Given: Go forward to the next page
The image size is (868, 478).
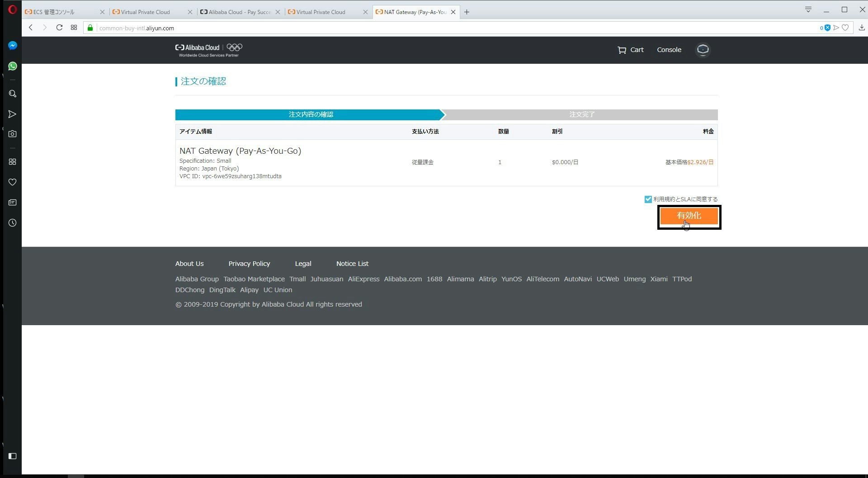Looking at the screenshot, I should point(44,28).
